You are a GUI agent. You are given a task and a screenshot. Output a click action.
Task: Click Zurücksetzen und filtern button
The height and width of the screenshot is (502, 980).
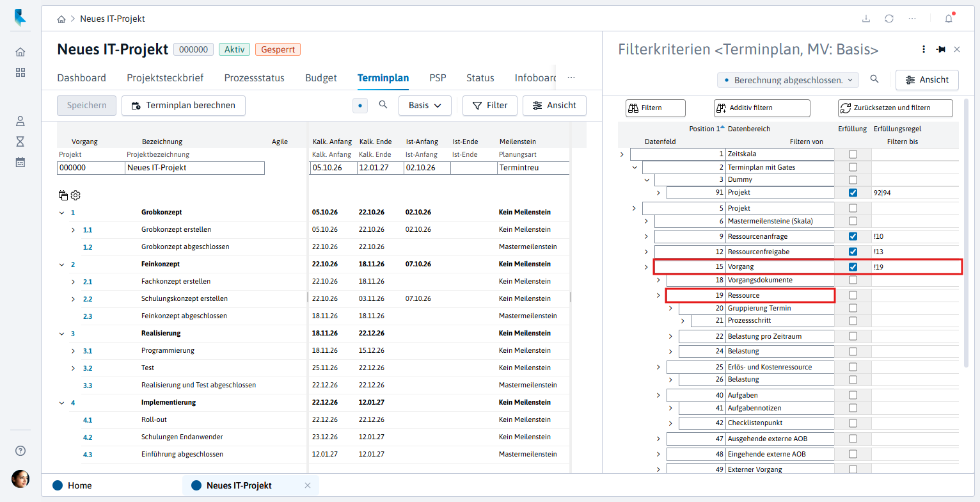pos(896,108)
